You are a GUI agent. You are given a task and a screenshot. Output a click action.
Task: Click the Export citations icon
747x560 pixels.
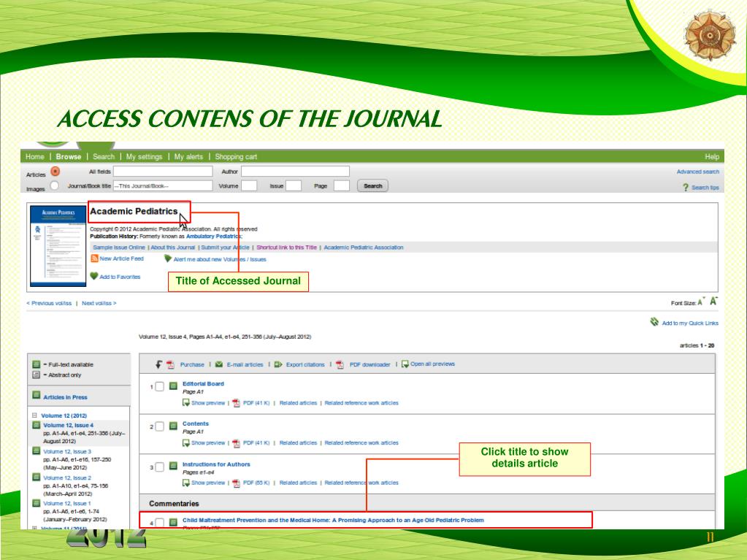tap(278, 364)
